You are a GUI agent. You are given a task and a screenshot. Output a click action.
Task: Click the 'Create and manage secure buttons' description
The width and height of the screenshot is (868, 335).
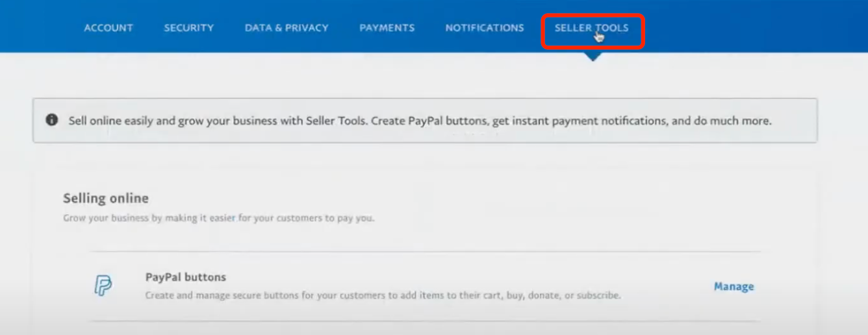[x=383, y=295]
